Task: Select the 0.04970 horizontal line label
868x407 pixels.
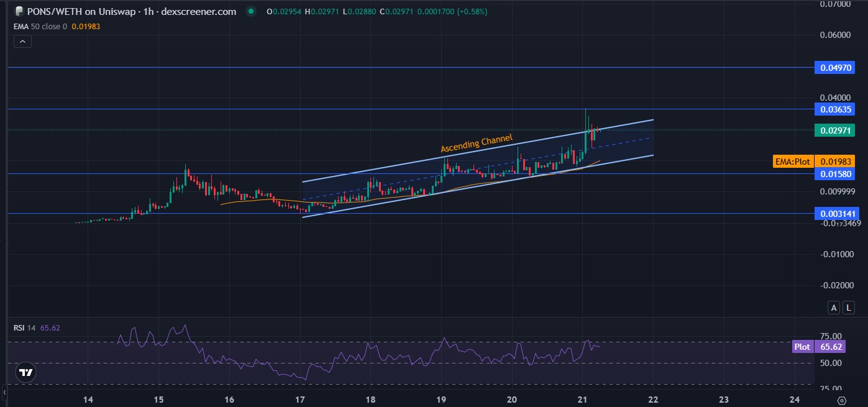Action: pos(834,67)
